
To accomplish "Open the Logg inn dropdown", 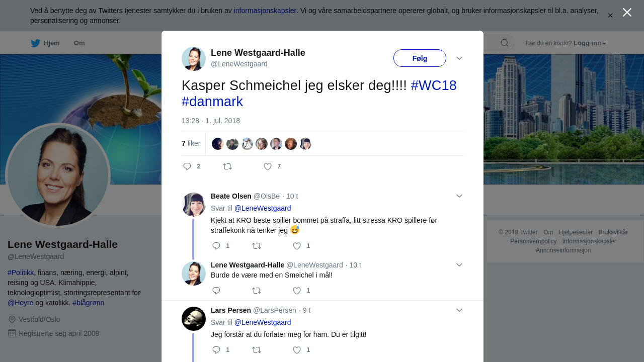I will 590,43.
